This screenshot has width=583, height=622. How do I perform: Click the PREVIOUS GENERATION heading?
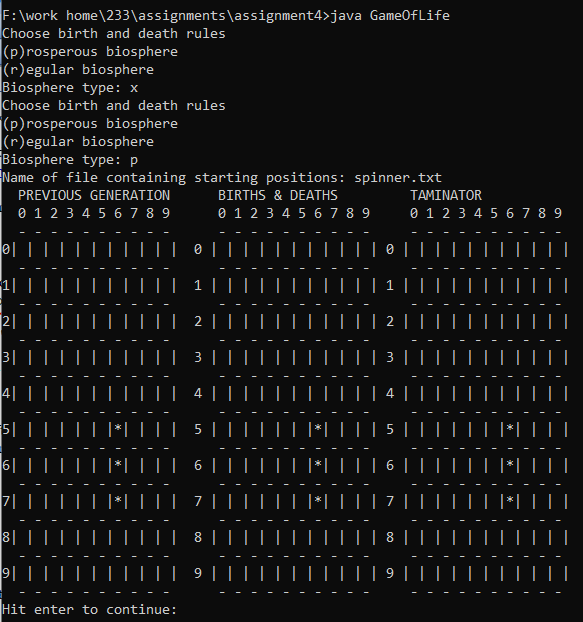click(x=94, y=195)
